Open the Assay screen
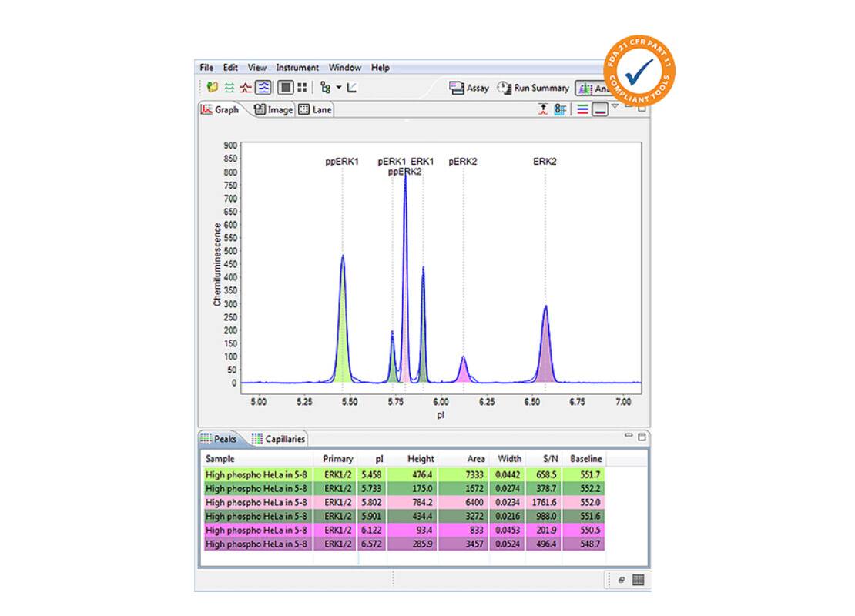The height and width of the screenshot is (616, 855). tap(469, 88)
